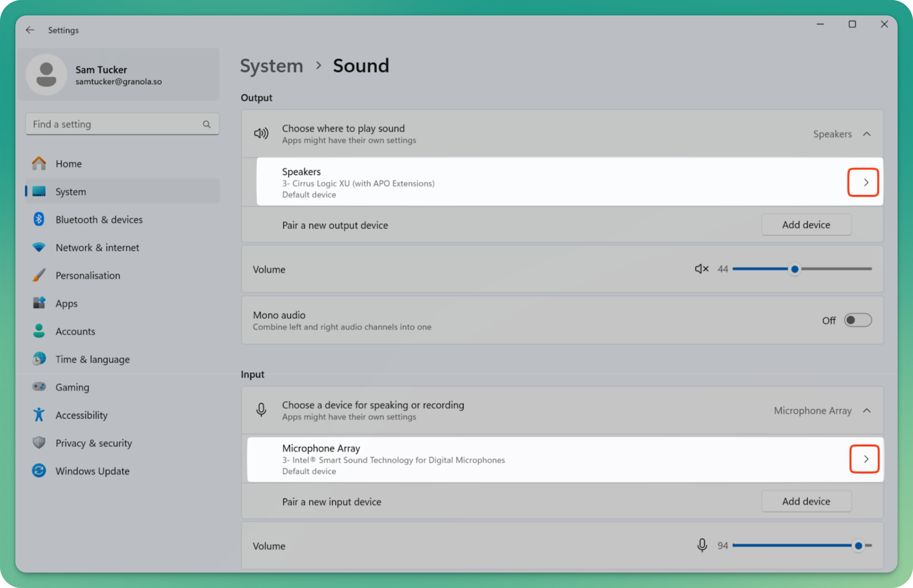913x588 pixels.
Task: Add device for new input pairing
Action: [806, 501]
